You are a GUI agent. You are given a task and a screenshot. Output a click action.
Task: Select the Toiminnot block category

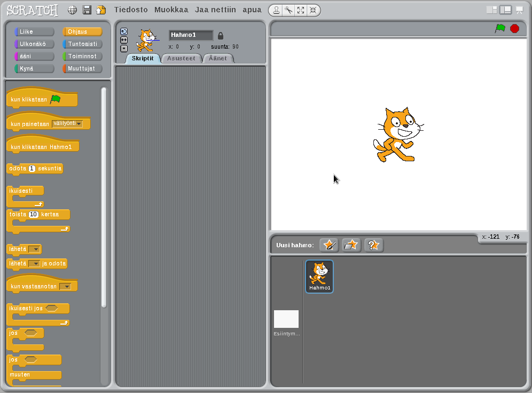82,56
